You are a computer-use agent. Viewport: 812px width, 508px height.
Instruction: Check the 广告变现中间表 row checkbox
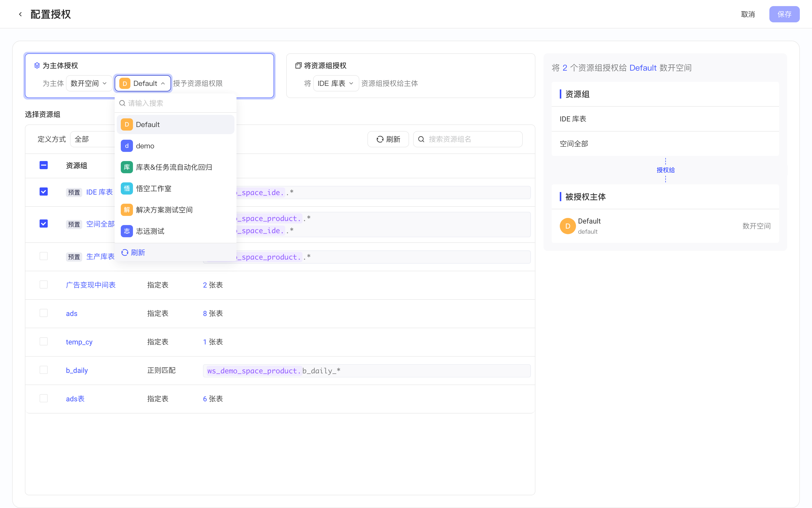(x=44, y=284)
